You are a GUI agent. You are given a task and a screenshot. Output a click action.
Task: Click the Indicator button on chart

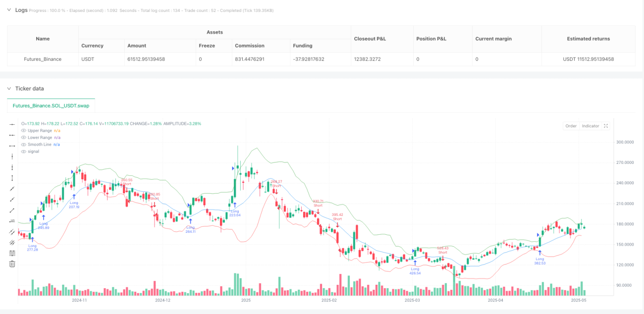point(590,126)
